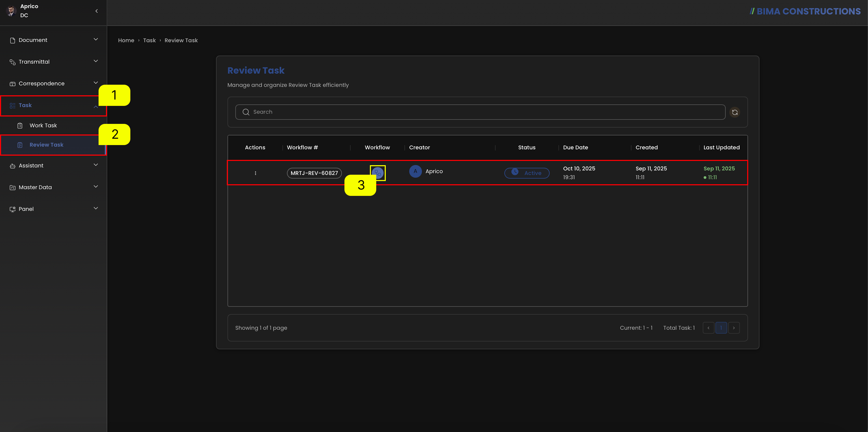The width and height of the screenshot is (868, 432).
Task: Select Review Task in the sidebar
Action: pos(53,145)
